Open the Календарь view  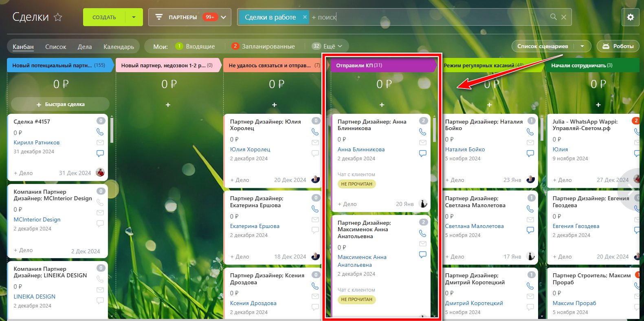pos(119,47)
